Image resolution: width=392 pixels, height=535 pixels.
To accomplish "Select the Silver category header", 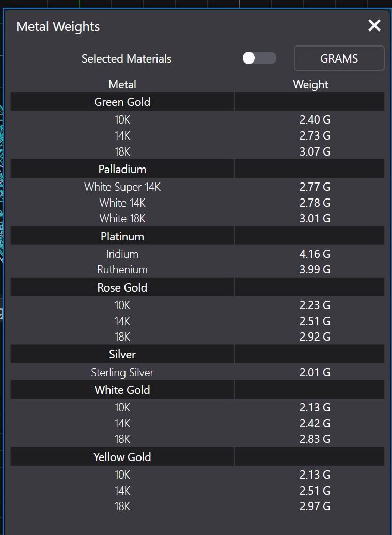I will [x=122, y=354].
